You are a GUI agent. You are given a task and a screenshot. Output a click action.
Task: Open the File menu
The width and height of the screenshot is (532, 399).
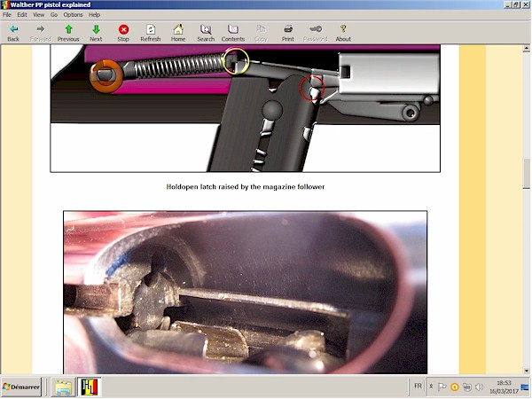coord(7,14)
